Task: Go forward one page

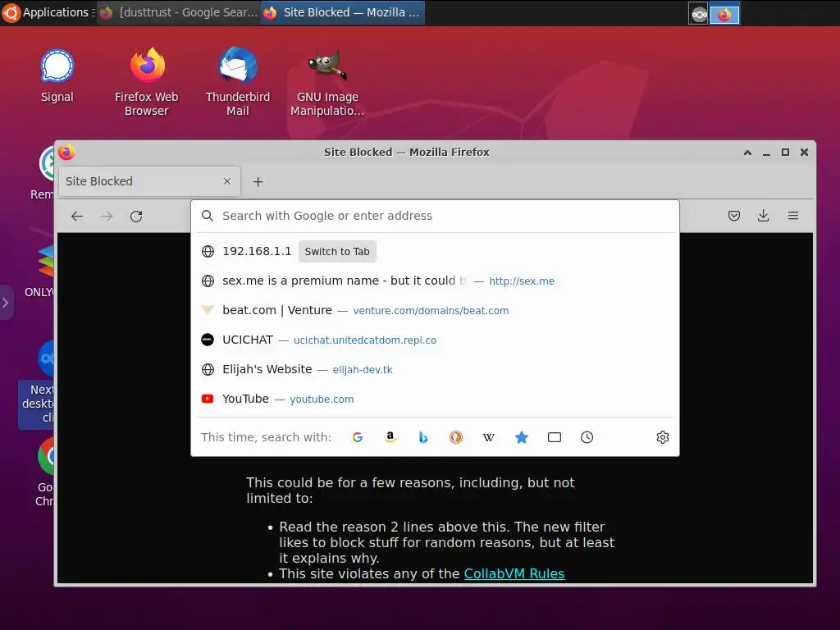Action: tap(107, 216)
